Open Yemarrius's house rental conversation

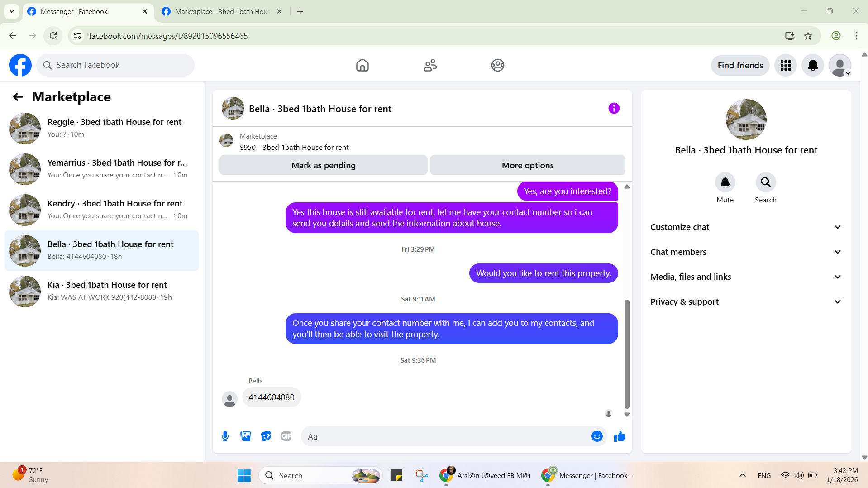pyautogui.click(x=102, y=169)
